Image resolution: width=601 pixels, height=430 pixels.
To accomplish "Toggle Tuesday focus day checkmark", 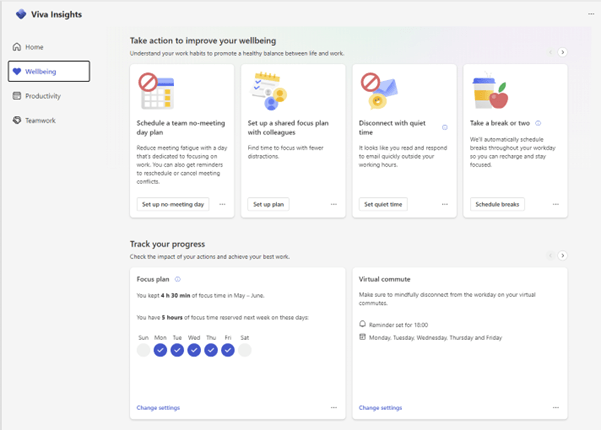I will point(177,350).
